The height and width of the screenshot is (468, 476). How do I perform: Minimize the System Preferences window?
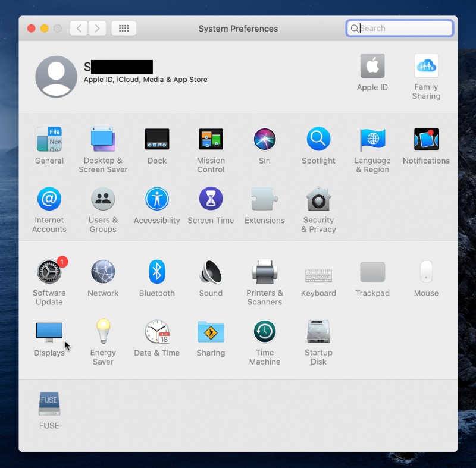[x=45, y=28]
